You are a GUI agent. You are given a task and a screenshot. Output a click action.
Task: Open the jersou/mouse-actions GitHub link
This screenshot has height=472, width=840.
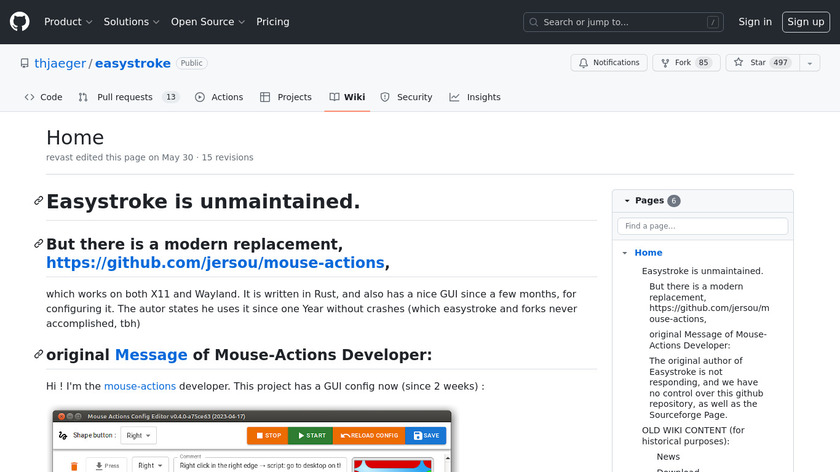pyautogui.click(x=215, y=263)
